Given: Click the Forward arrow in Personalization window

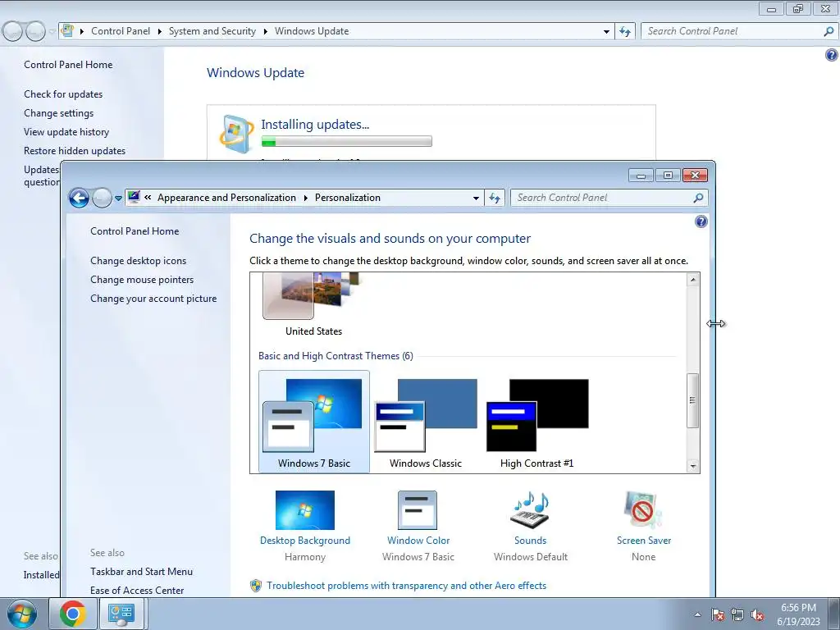Looking at the screenshot, I should pos(102,199).
